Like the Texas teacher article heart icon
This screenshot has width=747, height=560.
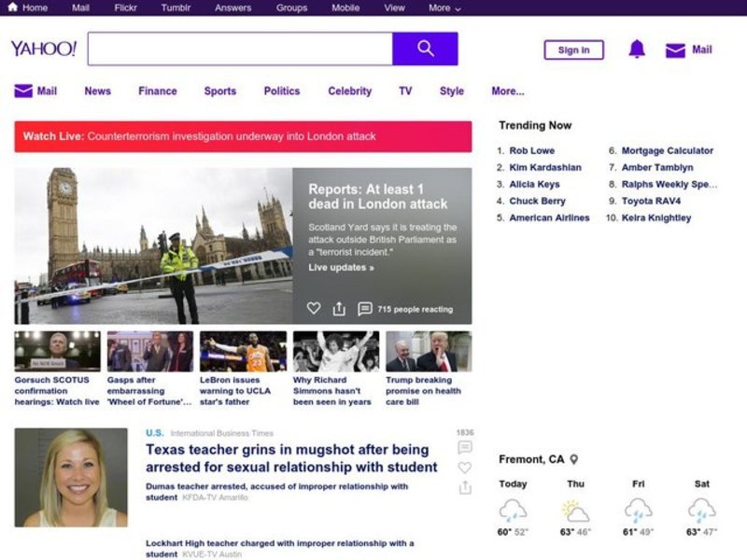pos(465,468)
